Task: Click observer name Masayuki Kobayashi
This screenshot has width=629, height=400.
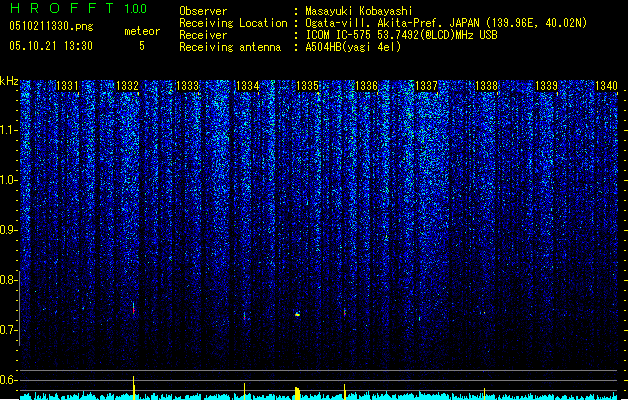Action: tap(359, 11)
